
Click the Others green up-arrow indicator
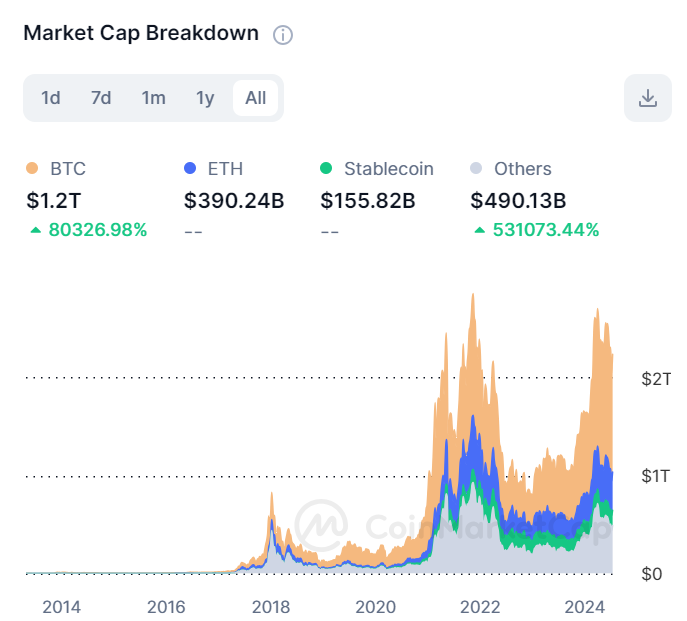(480, 230)
